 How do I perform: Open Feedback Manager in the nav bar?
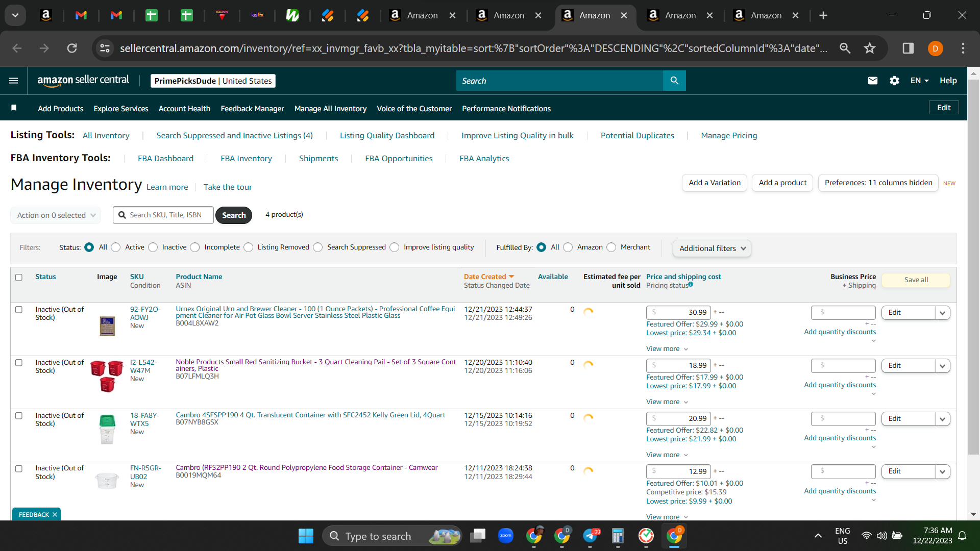pos(252,109)
